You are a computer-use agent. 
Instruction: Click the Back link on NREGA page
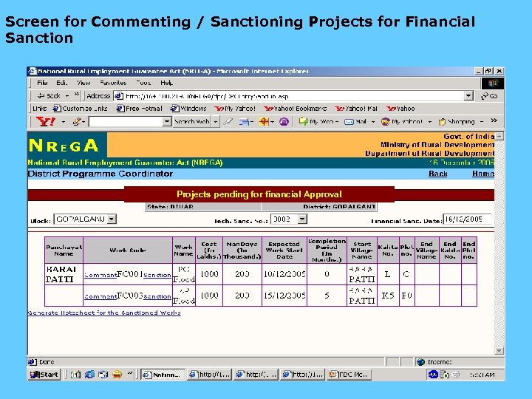437,174
